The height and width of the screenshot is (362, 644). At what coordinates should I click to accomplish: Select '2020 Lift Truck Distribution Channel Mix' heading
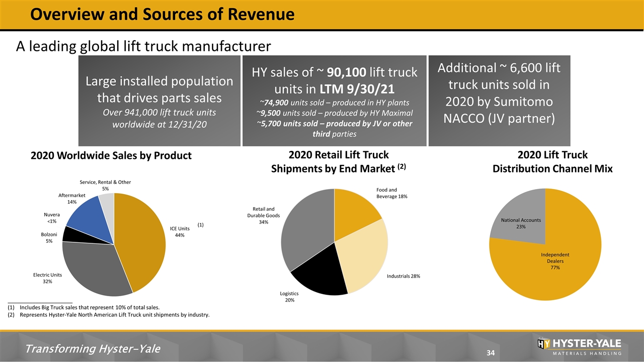pyautogui.click(x=552, y=161)
